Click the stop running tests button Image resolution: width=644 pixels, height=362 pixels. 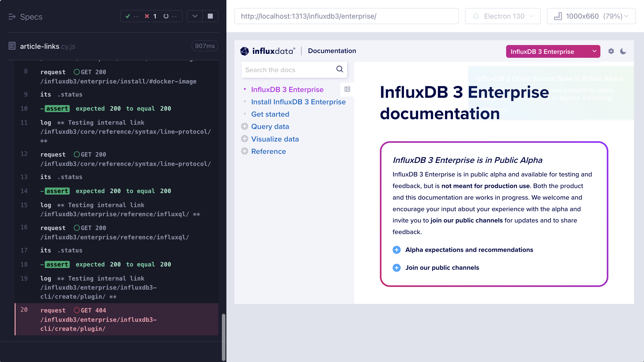[210, 16]
